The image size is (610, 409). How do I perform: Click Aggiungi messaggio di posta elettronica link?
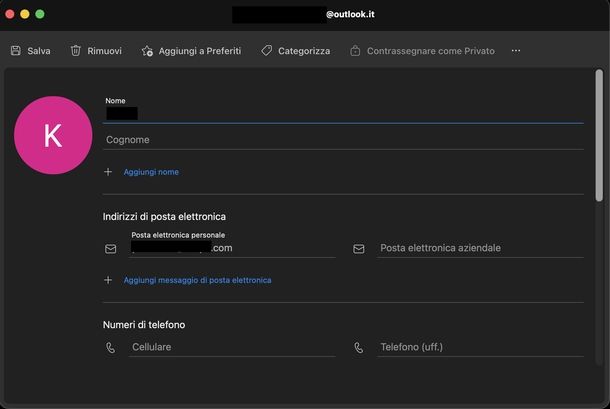(197, 280)
